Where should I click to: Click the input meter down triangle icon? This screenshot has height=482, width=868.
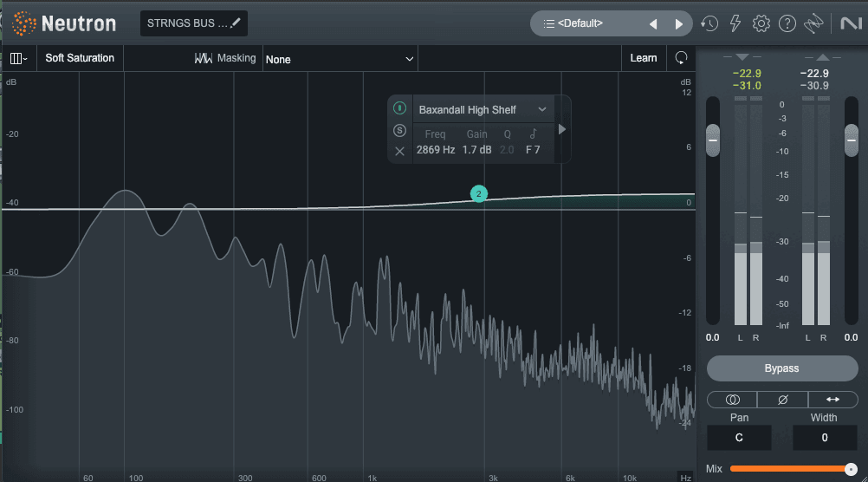743,57
